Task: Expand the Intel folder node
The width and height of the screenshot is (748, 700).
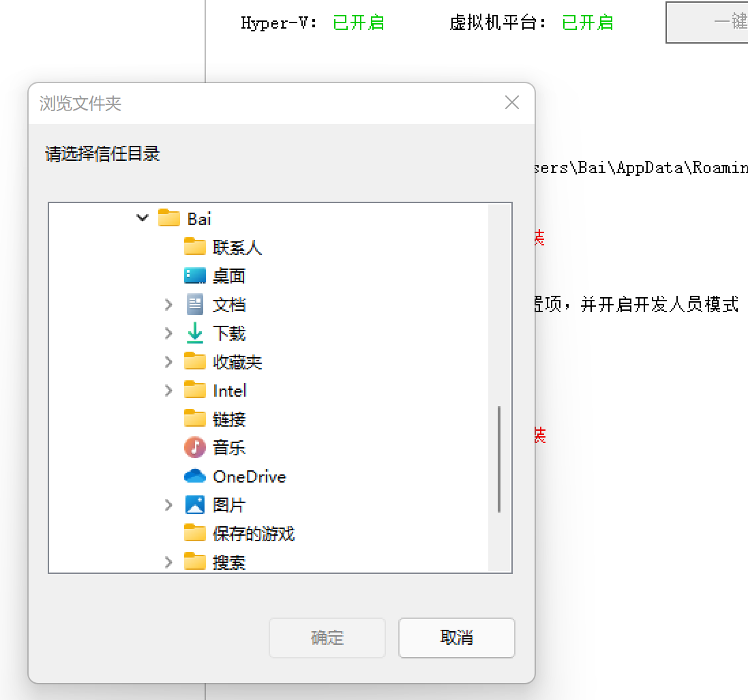Action: tap(168, 390)
